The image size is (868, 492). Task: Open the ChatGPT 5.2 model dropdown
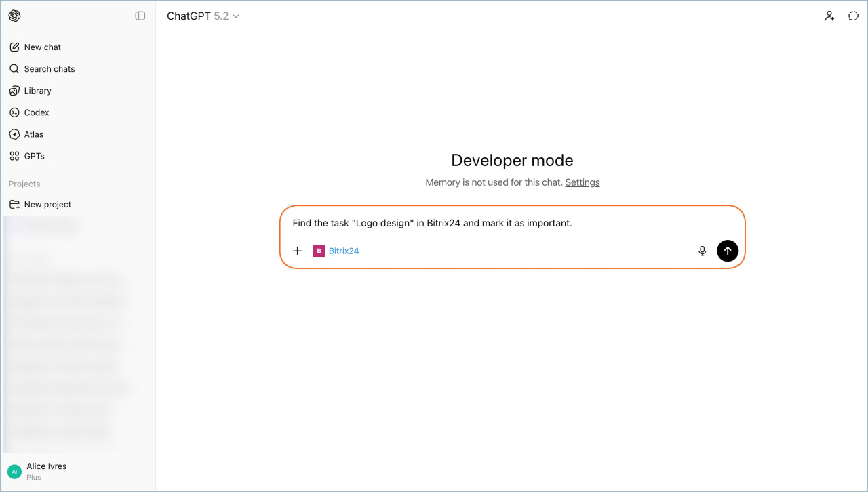(203, 16)
